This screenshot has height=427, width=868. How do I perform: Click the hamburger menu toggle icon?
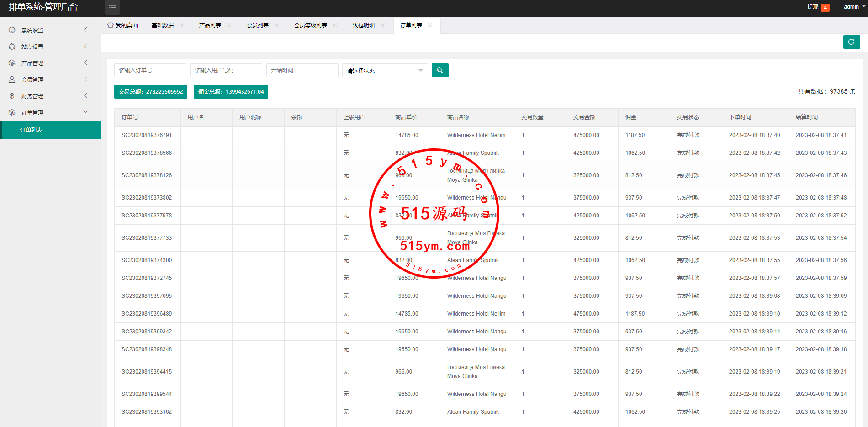coord(112,7)
